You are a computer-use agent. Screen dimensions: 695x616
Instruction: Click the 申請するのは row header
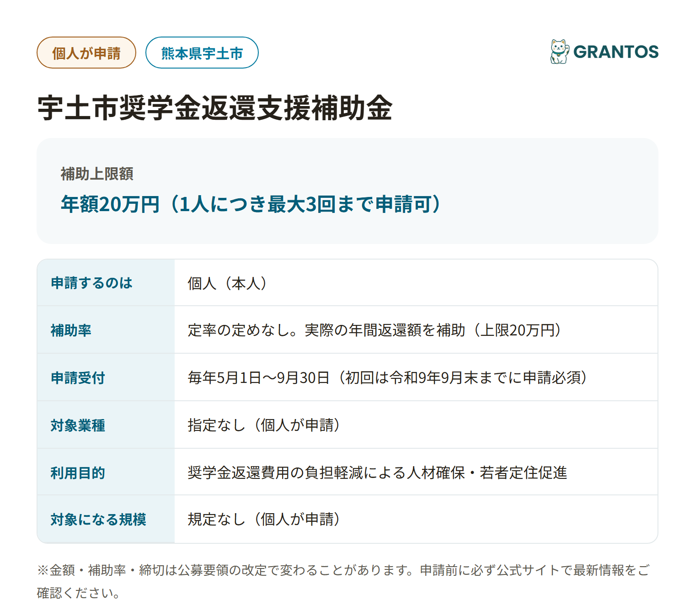click(x=106, y=283)
